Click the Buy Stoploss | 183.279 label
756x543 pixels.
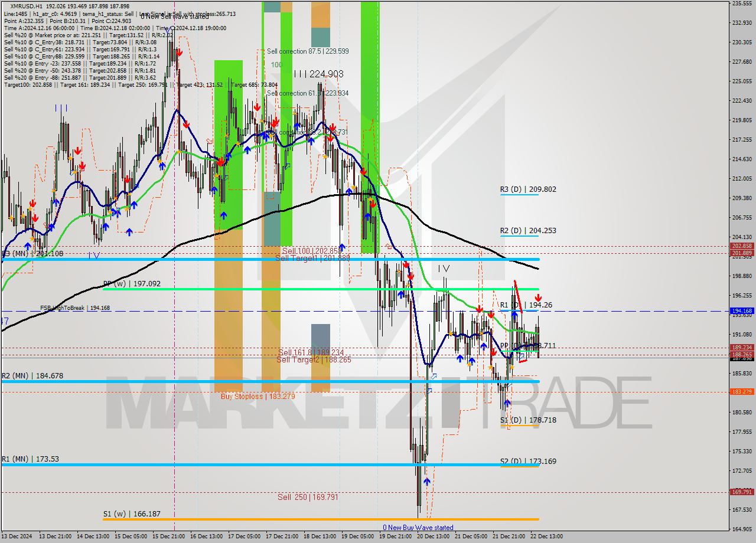tap(258, 397)
